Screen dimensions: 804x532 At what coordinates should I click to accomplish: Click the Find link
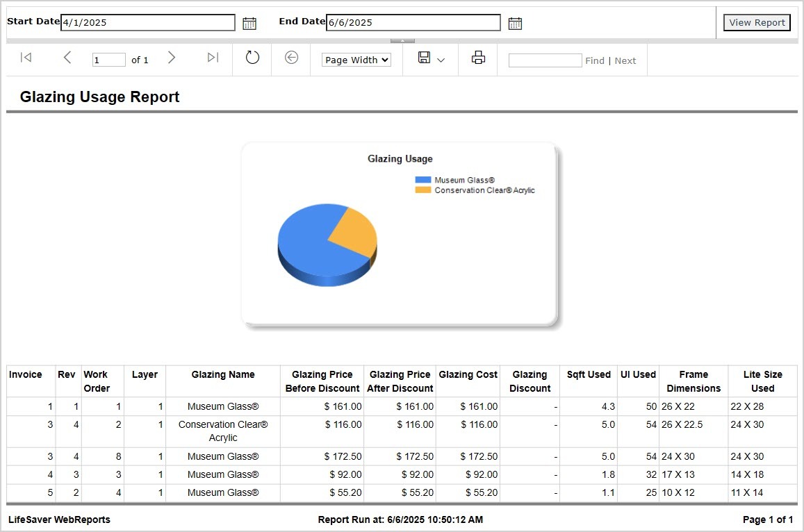click(x=595, y=60)
